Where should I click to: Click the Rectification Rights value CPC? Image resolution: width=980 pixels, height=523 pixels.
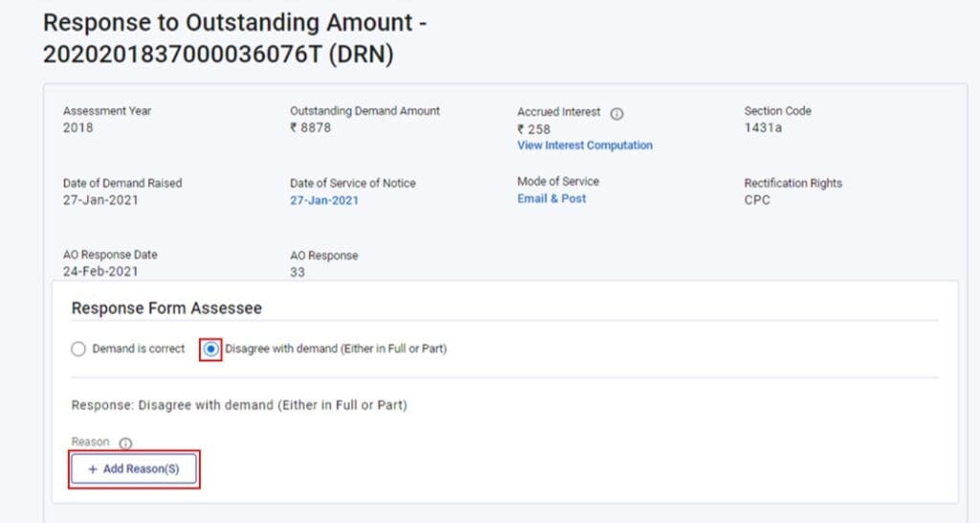[x=757, y=200]
